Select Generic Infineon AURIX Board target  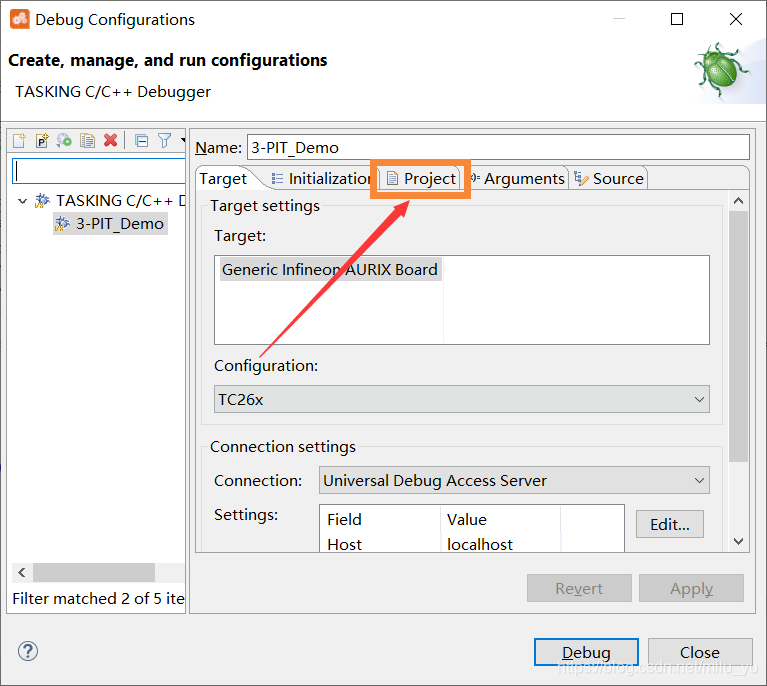pyautogui.click(x=331, y=269)
